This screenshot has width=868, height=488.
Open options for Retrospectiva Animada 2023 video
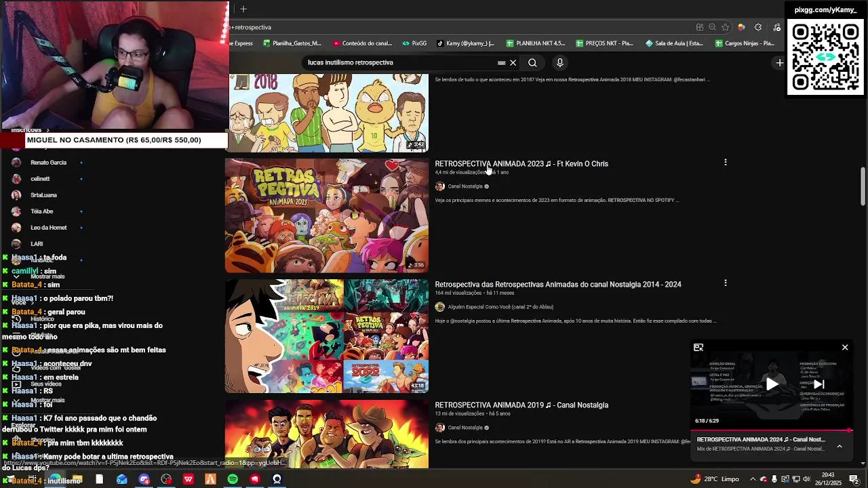pyautogui.click(x=726, y=163)
